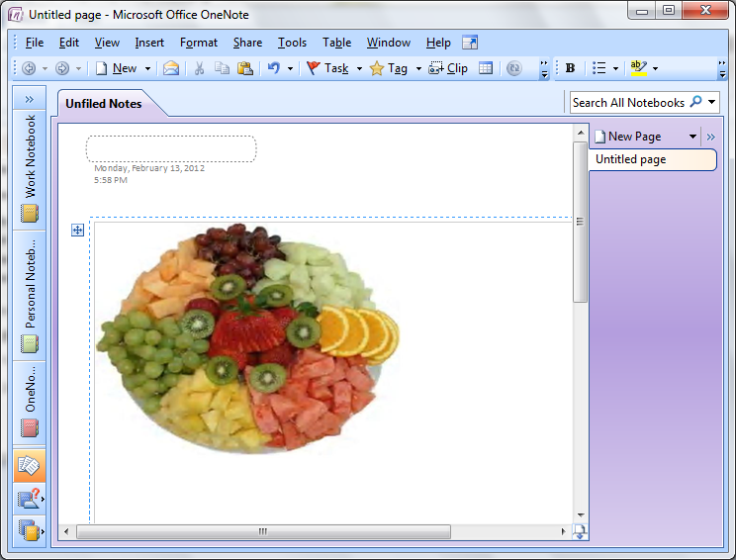Open the Table menu

click(336, 43)
